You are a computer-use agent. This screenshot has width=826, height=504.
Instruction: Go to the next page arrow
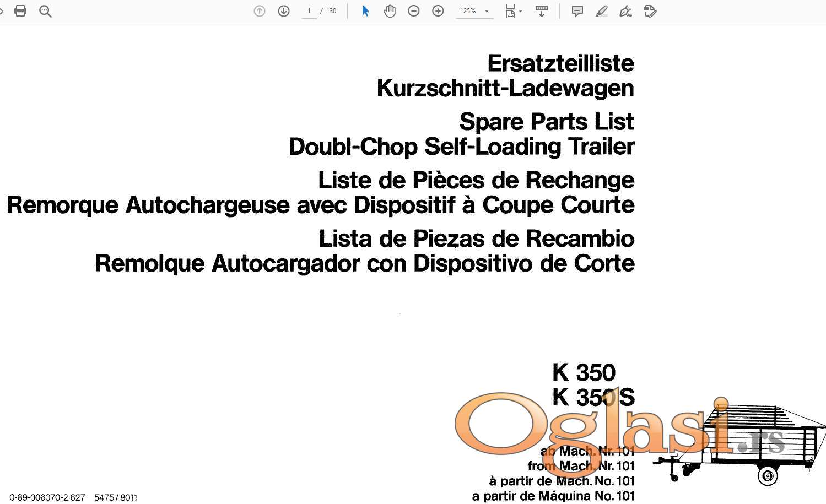(x=284, y=11)
